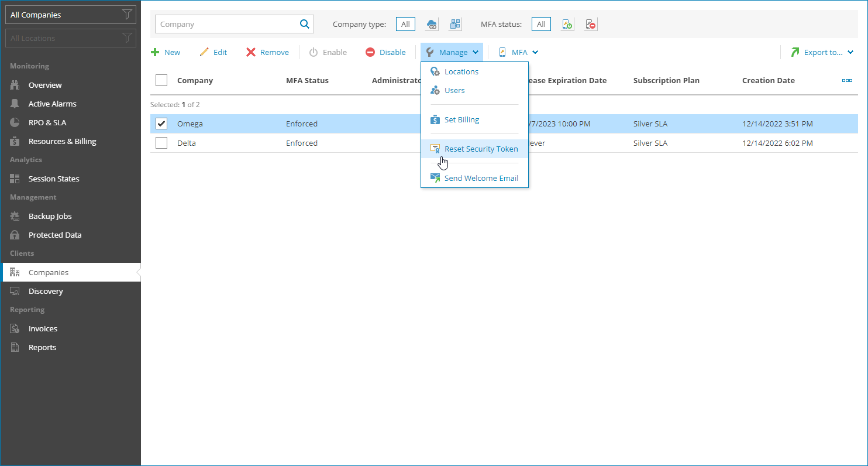Open Session States in the sidebar
Viewport: 868px width, 466px height.
[70, 179]
